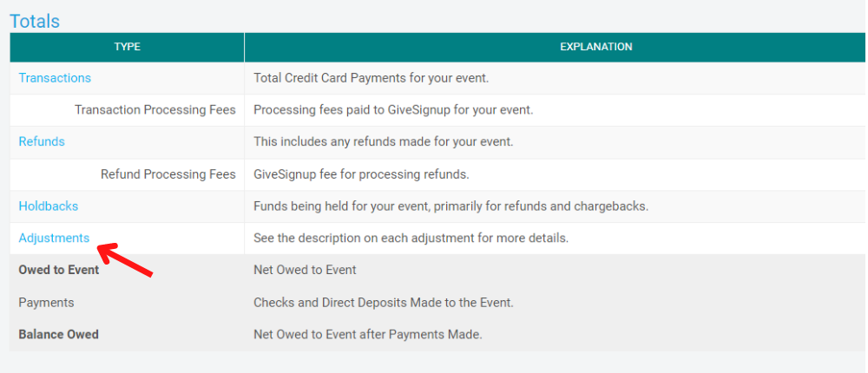Click the Totals heading
This screenshot has height=373, width=868.
click(x=35, y=21)
